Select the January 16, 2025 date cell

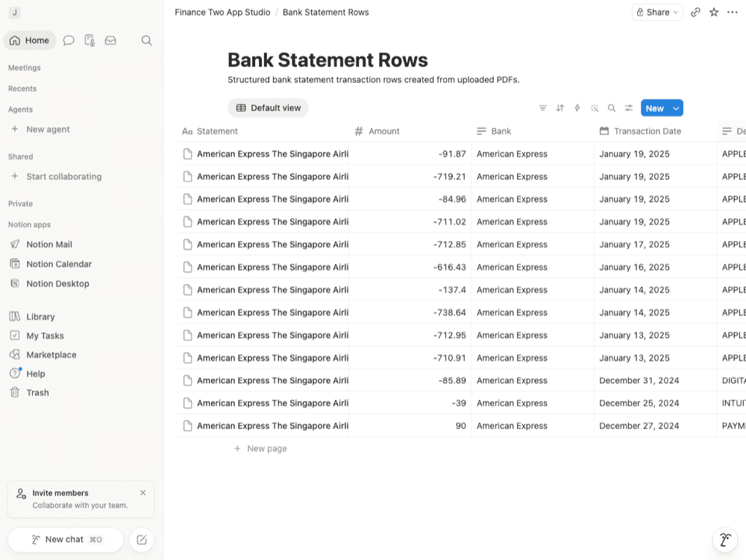[655, 267]
